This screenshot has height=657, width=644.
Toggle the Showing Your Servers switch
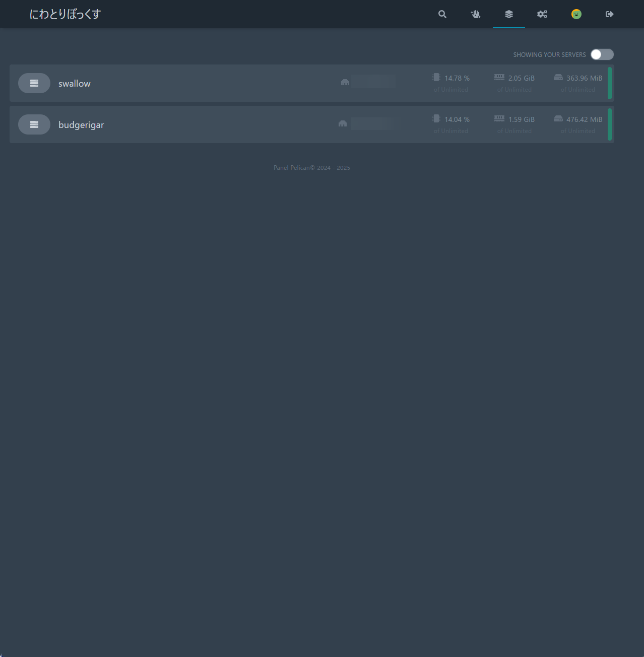point(602,54)
